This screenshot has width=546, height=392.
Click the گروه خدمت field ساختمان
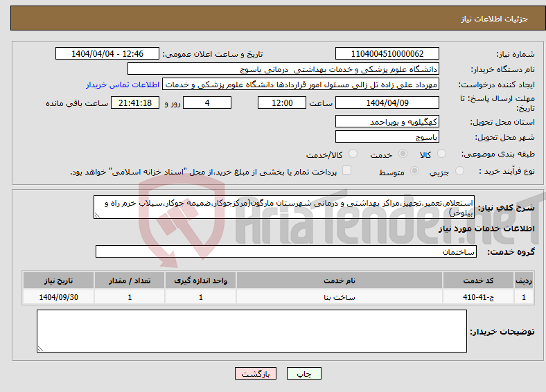[x=286, y=251]
